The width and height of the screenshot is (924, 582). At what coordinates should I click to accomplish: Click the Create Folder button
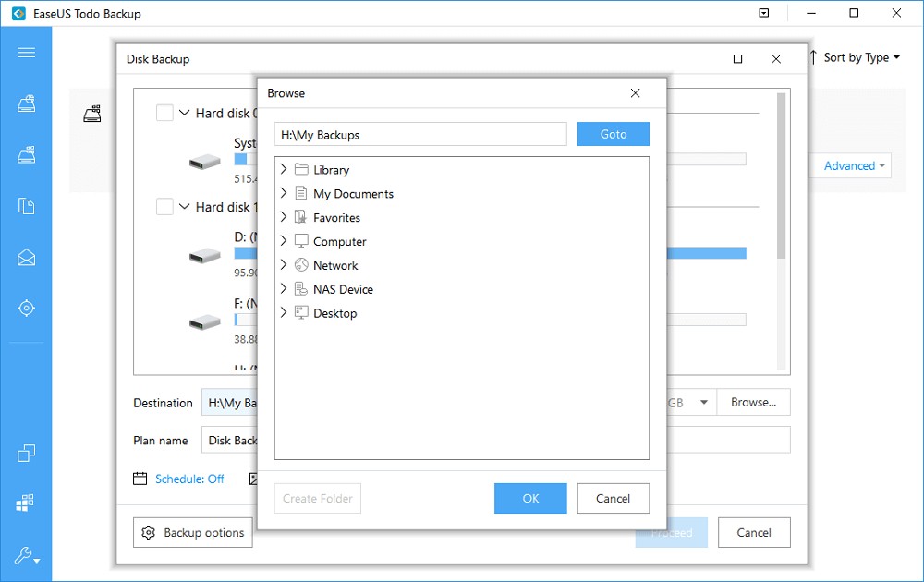click(318, 498)
